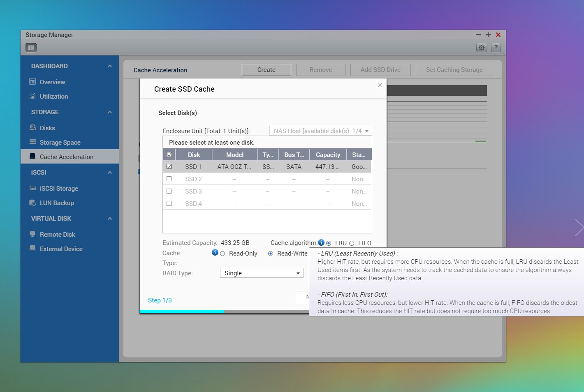
Task: Open settings via the gear icon
Action: pos(482,48)
